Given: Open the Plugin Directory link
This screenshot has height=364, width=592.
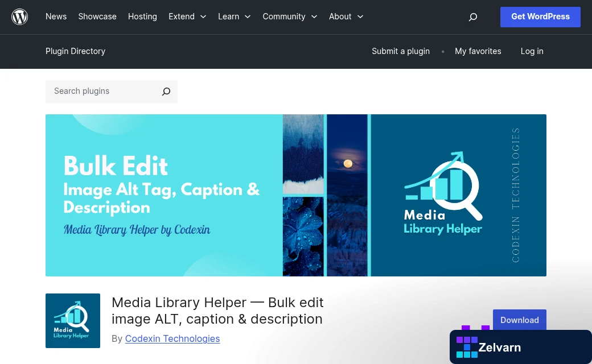Looking at the screenshot, I should (76, 51).
